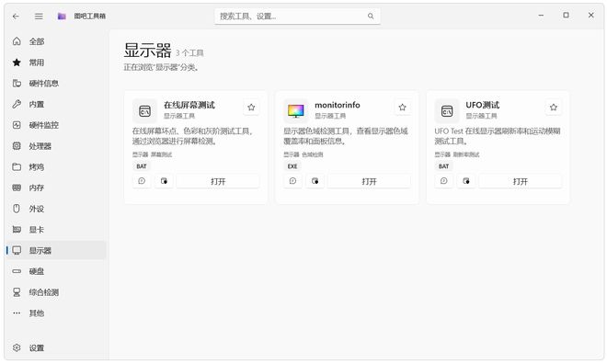The image size is (607, 364).
Task: Favorite 在线屏幕测试 with its star
Action: pos(251,108)
